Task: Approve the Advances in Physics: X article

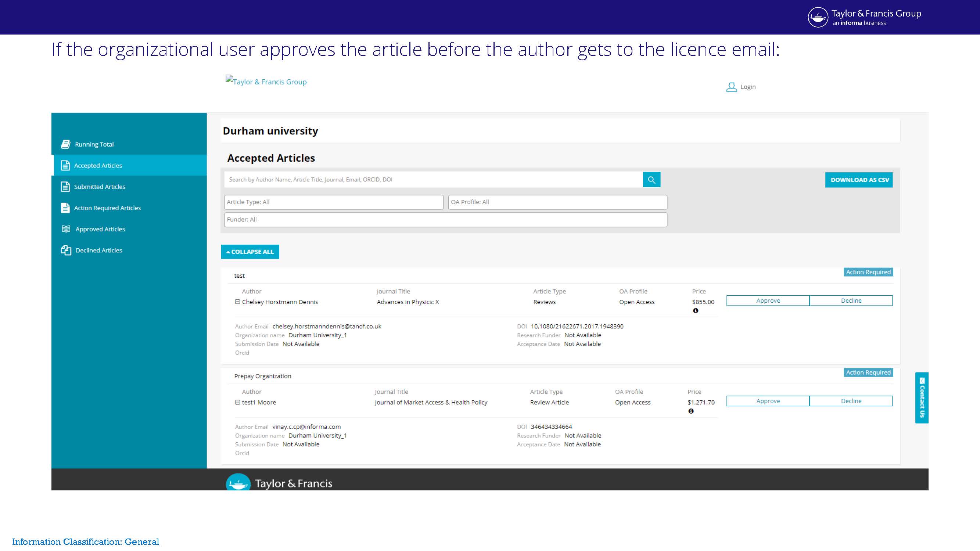Action: tap(768, 301)
